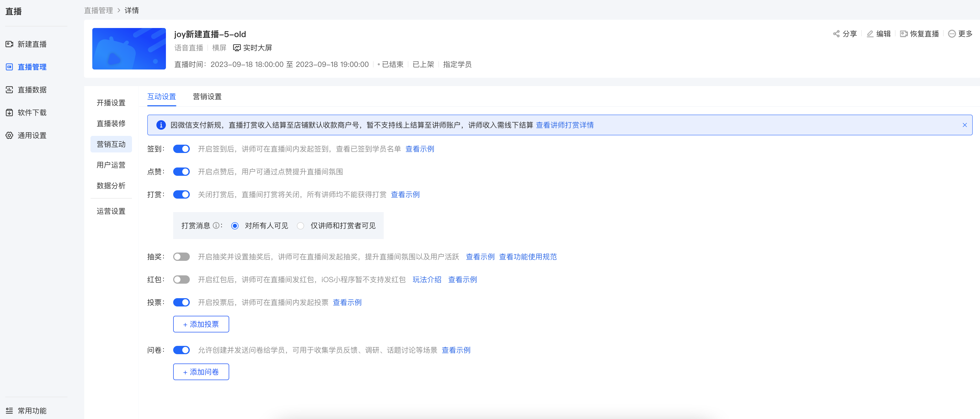Select 直播装修 in the side menu
This screenshot has height=419, width=980.
(111, 123)
